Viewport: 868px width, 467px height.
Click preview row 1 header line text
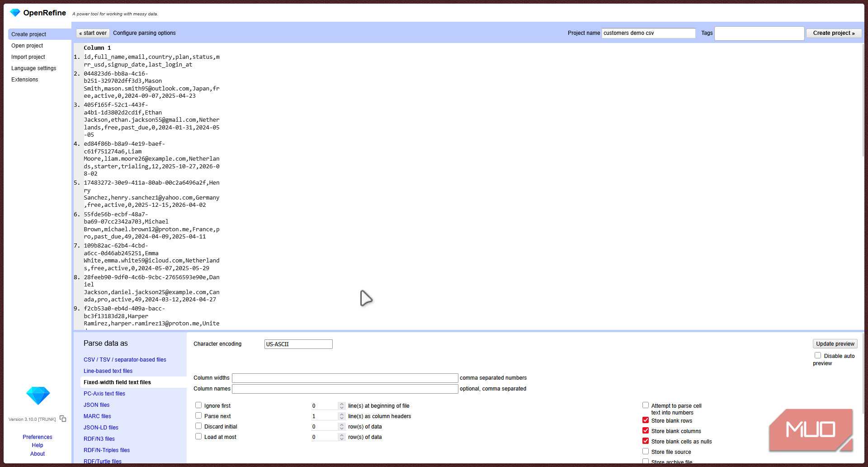click(x=151, y=61)
